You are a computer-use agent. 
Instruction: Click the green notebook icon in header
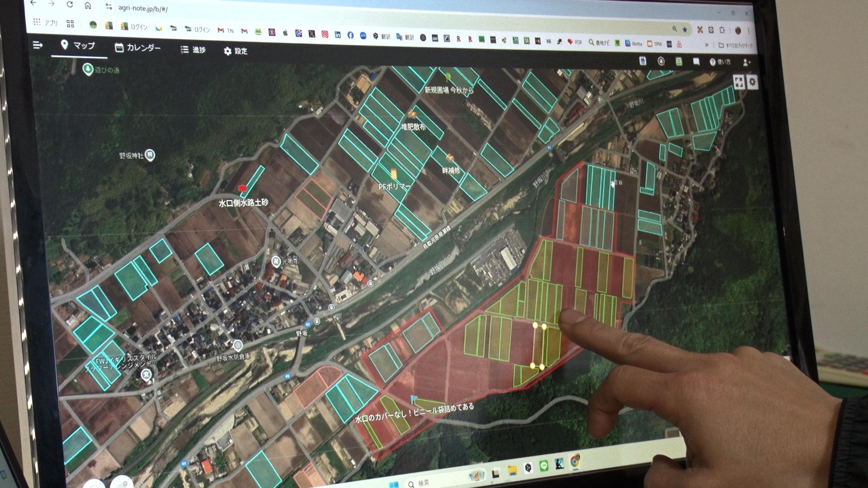pyautogui.click(x=679, y=61)
